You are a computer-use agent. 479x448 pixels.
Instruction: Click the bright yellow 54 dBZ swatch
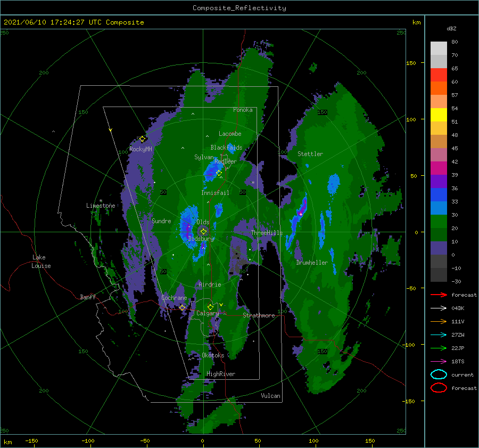tap(439, 115)
